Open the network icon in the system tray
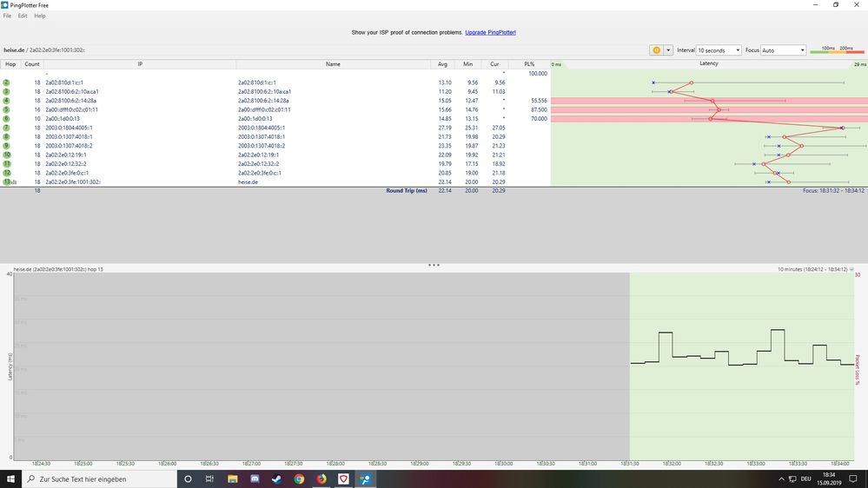The image size is (868, 488). 792,479
